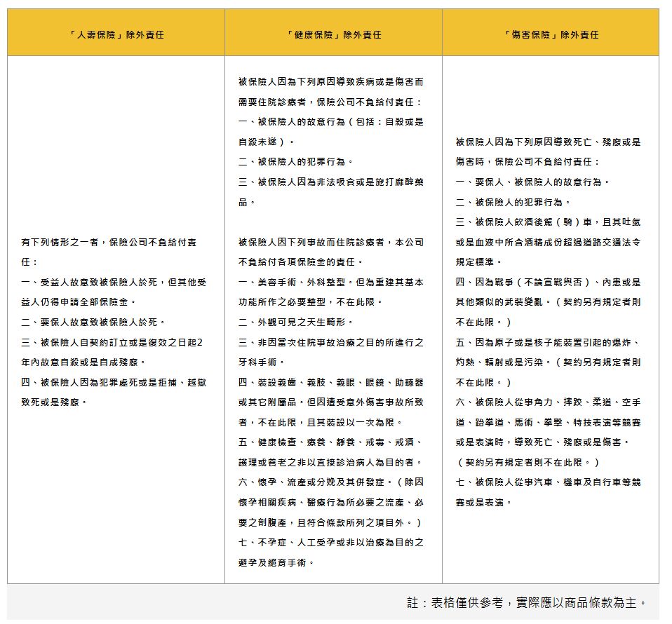The height and width of the screenshot is (624, 672).
Task: Click the「人壽保險」除外責任 column header
Action: [x=116, y=34]
